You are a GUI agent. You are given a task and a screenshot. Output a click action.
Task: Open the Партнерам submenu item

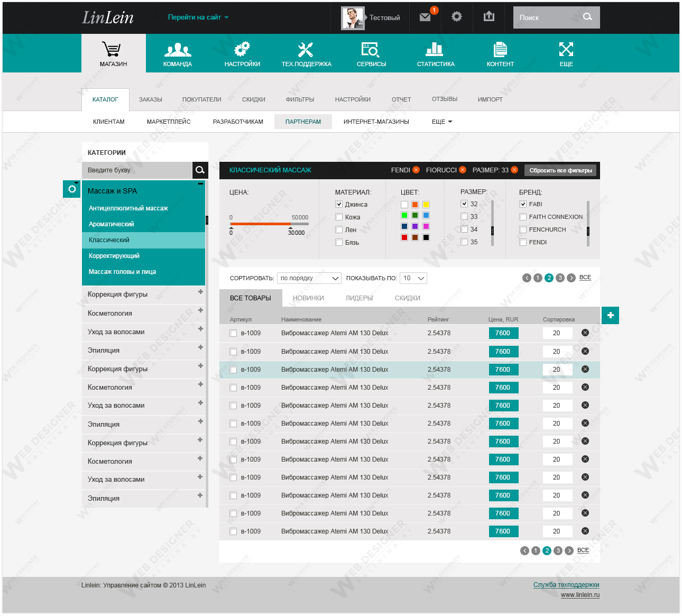point(303,122)
